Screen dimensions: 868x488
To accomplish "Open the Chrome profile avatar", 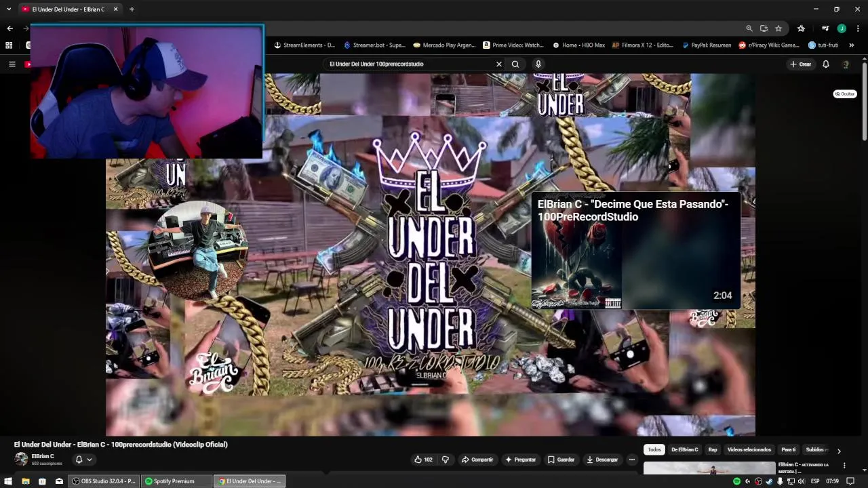I will pyautogui.click(x=842, y=28).
